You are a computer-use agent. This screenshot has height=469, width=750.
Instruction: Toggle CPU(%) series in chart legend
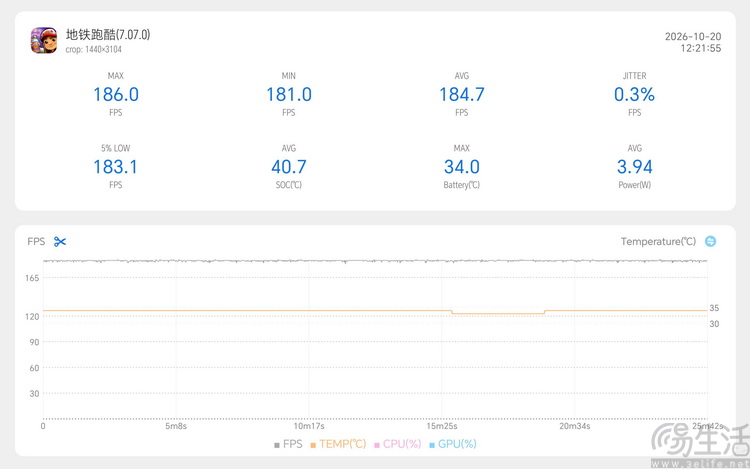(397, 444)
